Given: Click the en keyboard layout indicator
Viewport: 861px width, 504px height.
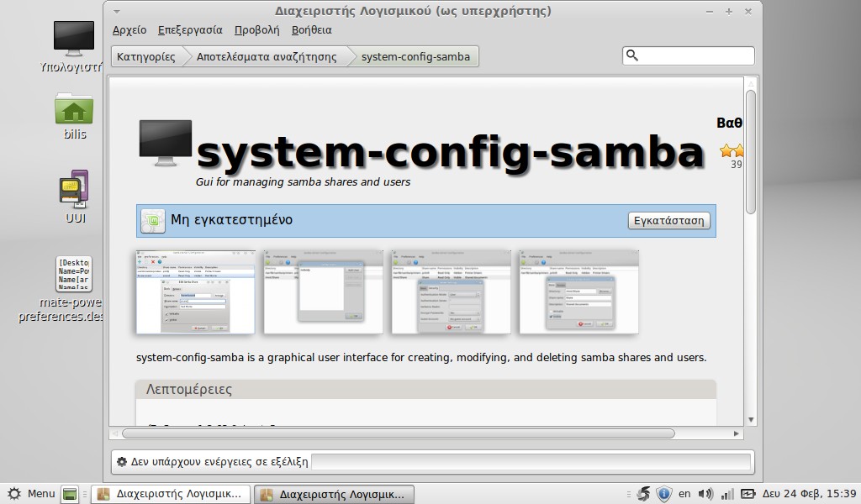Looking at the screenshot, I should pyautogui.click(x=684, y=494).
